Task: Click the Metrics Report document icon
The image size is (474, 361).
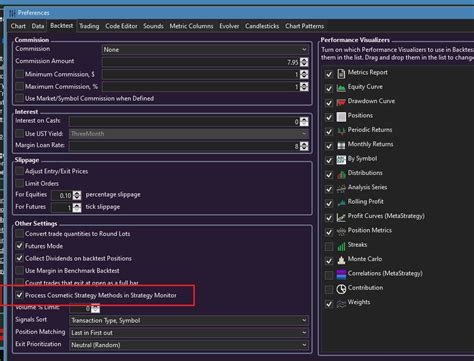Action: click(x=341, y=73)
